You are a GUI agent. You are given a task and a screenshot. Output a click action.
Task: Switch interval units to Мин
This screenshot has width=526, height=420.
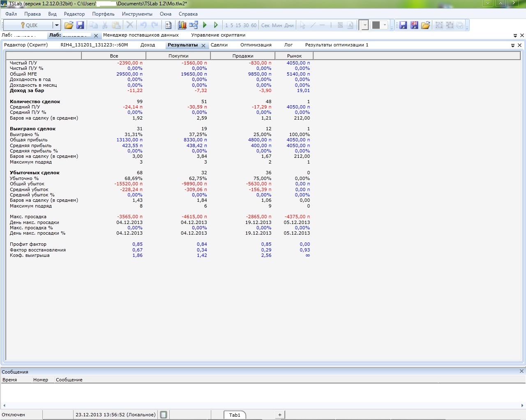coord(277,25)
